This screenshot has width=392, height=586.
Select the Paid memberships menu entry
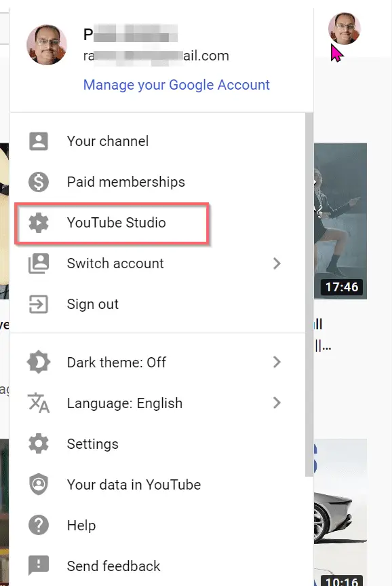[x=157, y=182]
